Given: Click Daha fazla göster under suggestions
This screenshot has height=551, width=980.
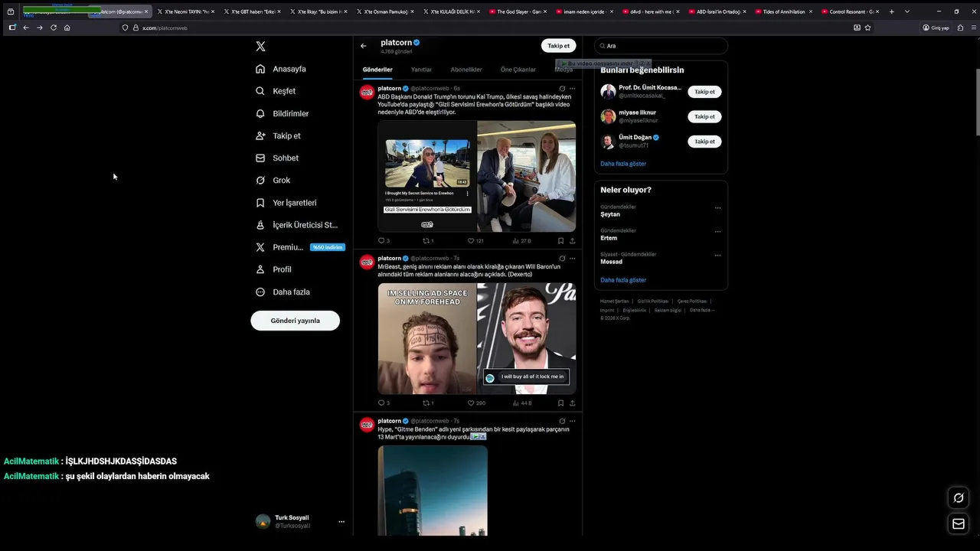Looking at the screenshot, I should click(623, 164).
